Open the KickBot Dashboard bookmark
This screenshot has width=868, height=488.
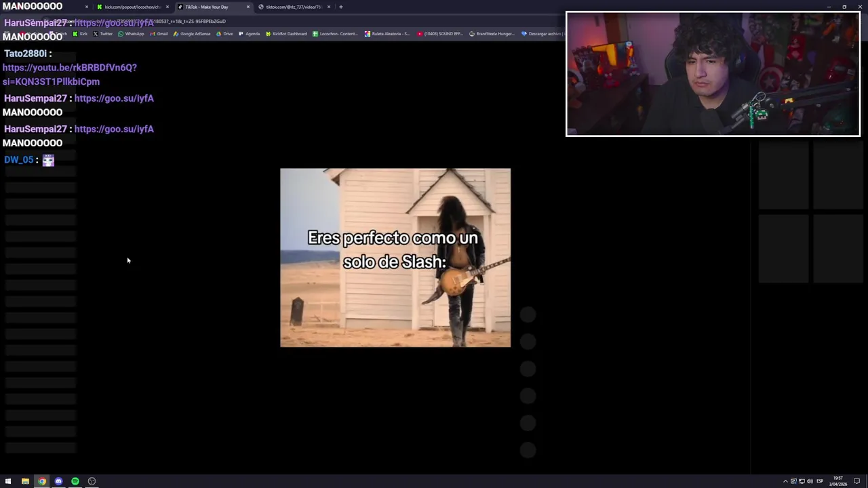click(x=286, y=34)
